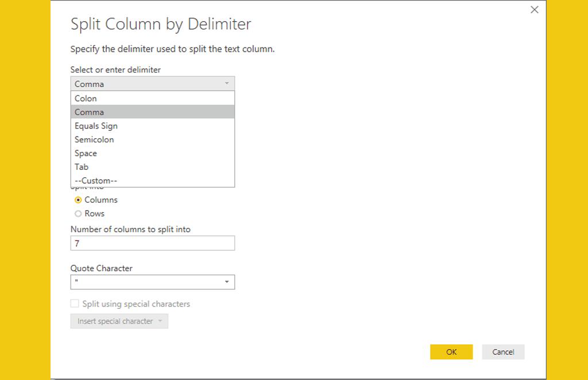Close the Split Column dialog with X

click(535, 10)
